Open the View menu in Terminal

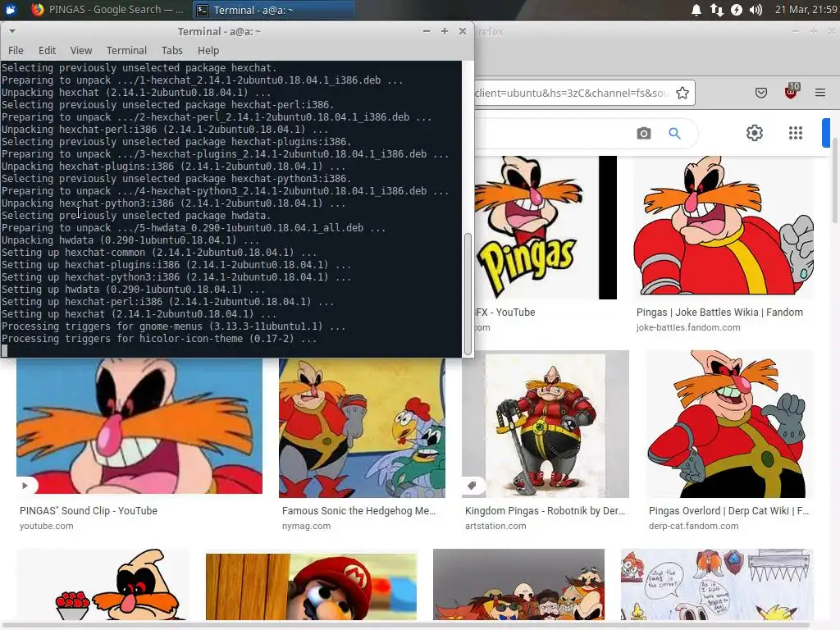click(81, 50)
